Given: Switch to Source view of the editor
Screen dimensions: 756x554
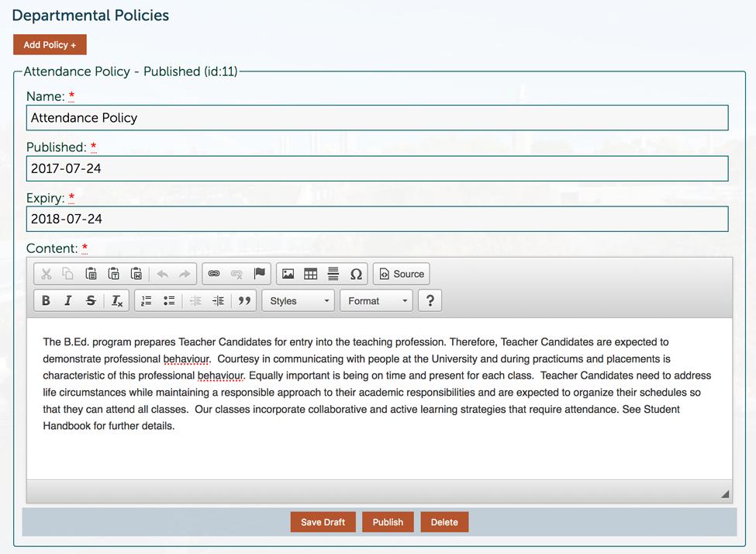Looking at the screenshot, I should [401, 273].
